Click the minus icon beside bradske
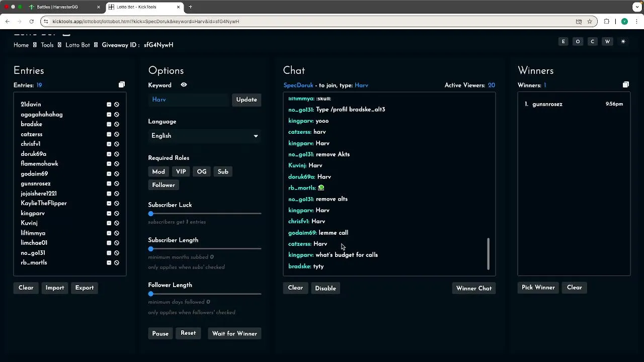 pos(109,124)
